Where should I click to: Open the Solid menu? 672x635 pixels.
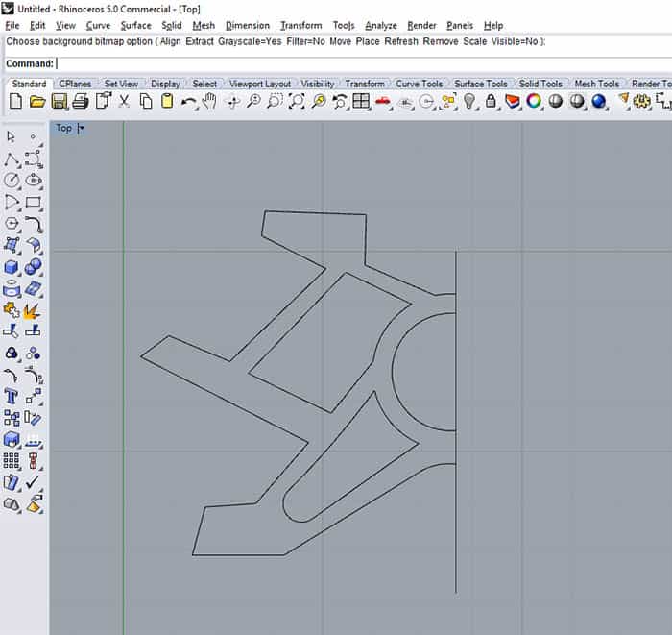pyautogui.click(x=172, y=26)
